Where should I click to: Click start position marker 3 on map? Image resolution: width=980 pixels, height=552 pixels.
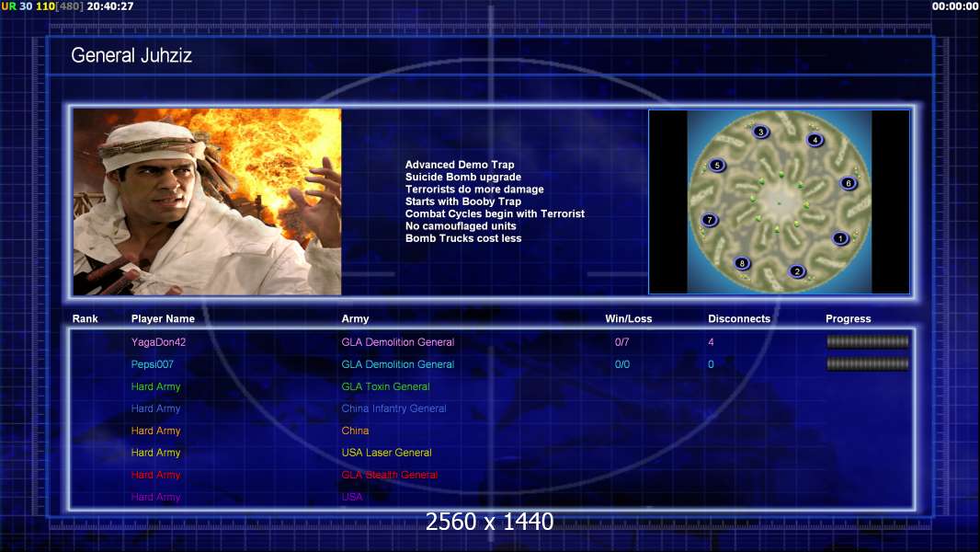click(760, 132)
